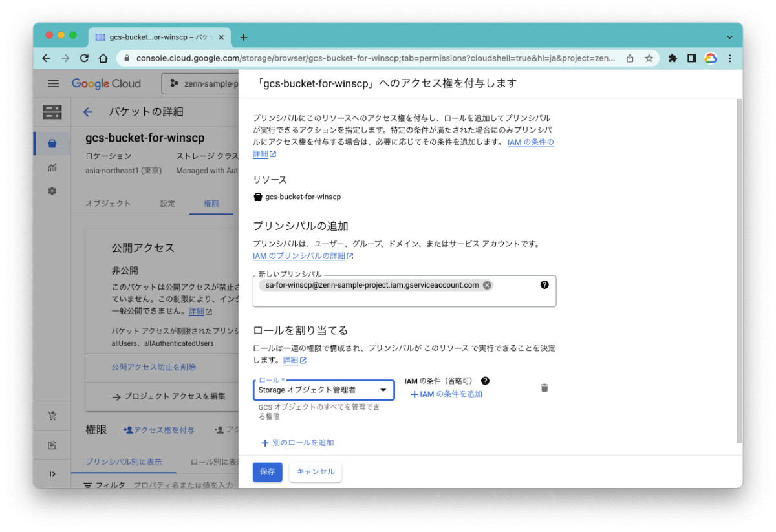This screenshot has width=776, height=532.
Task: Open the Marketplace cart icon in the sidebar
Action: tap(52, 416)
